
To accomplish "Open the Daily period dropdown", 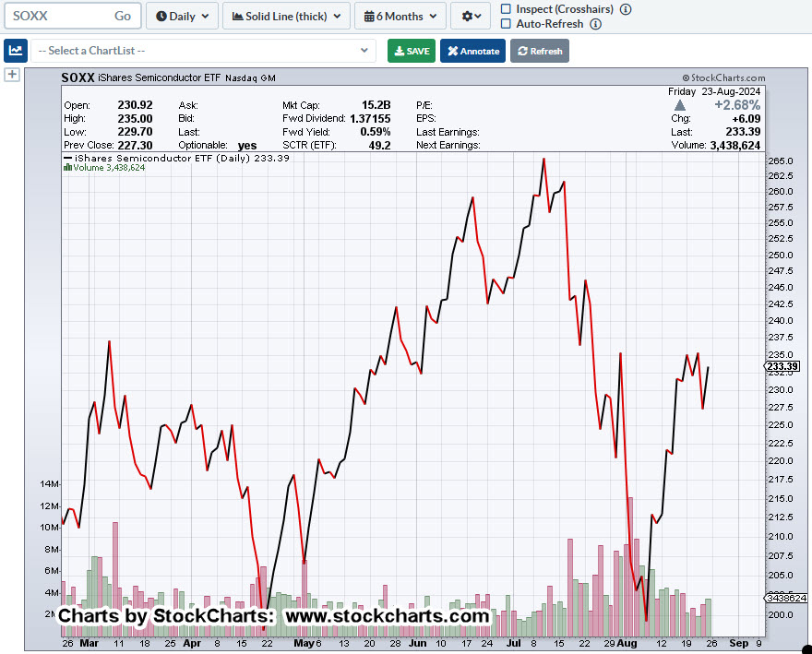I will coord(182,16).
